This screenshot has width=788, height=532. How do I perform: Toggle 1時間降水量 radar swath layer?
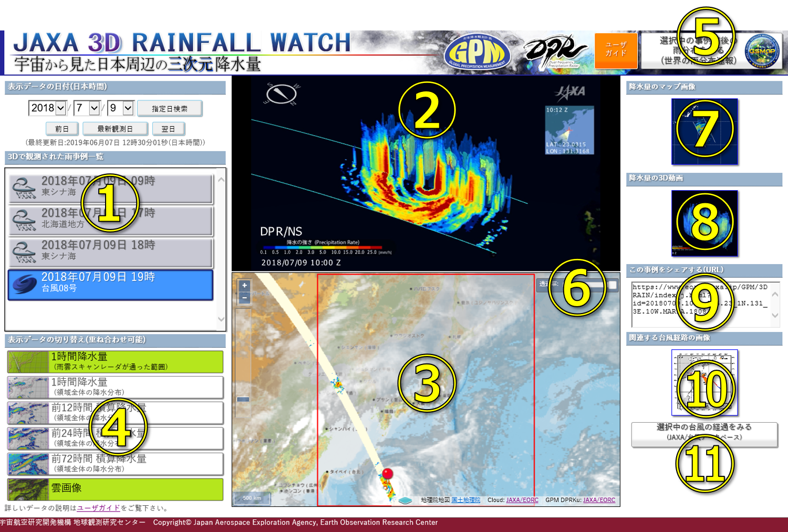[115, 362]
